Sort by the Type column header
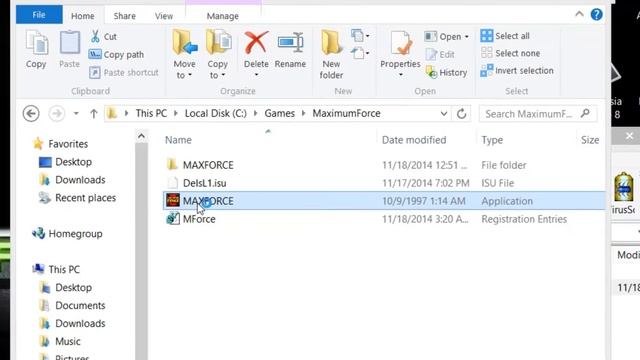Viewport: 640px width, 360px height. (x=492, y=140)
